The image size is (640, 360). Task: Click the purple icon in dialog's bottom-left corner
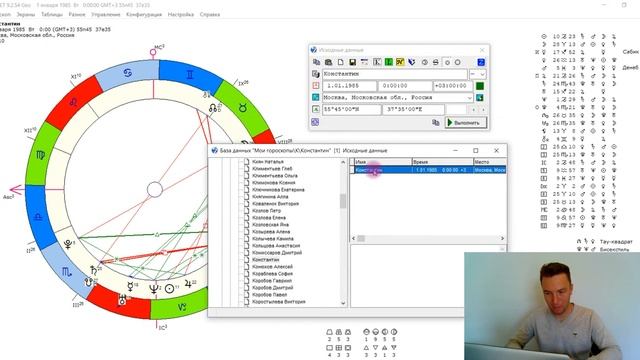click(315, 122)
